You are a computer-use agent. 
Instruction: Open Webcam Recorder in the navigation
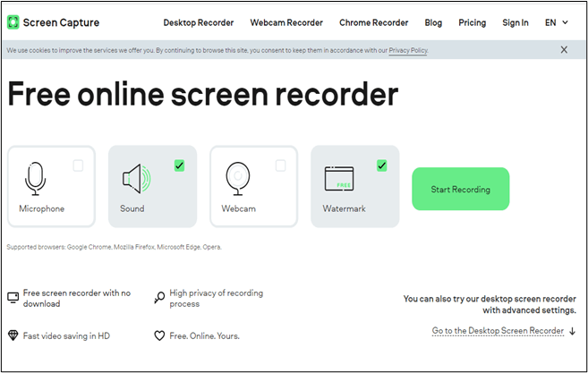[286, 23]
